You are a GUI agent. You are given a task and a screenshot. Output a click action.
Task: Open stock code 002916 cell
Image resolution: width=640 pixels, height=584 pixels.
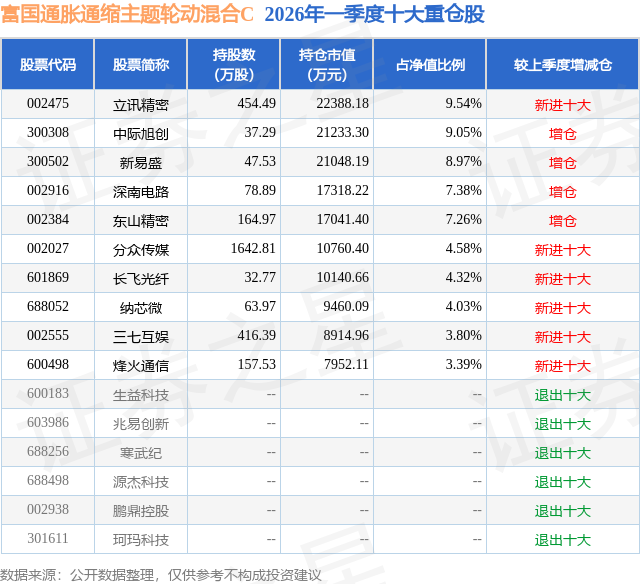tap(48, 191)
